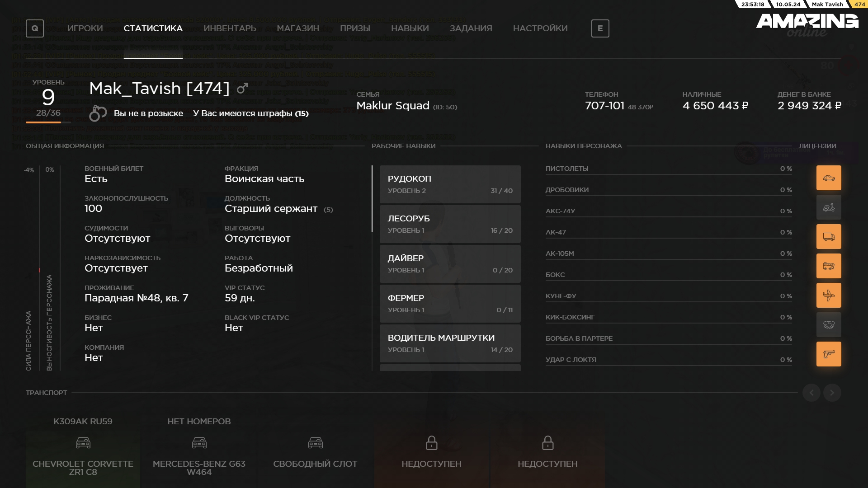Click the handshake license icon
The image size is (868, 488).
point(828,324)
